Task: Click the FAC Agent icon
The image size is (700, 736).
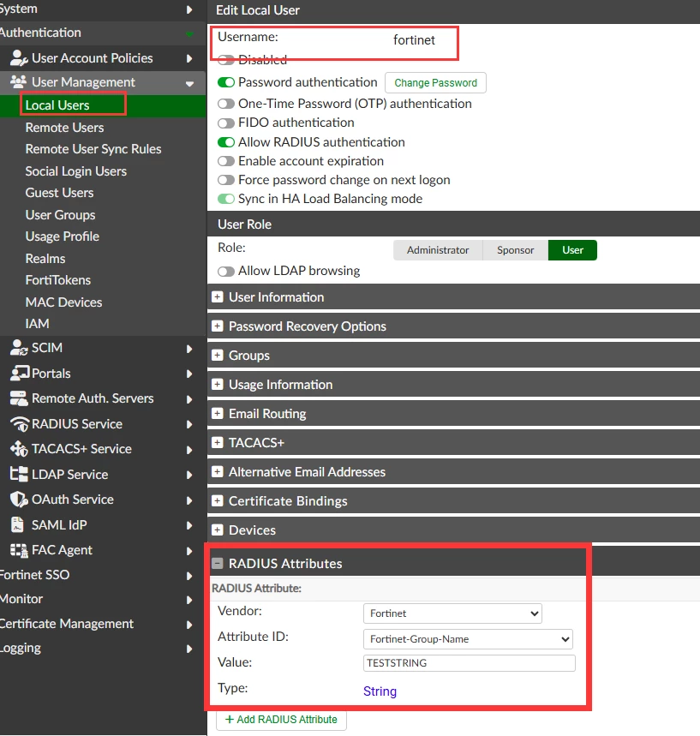Action: tap(19, 550)
